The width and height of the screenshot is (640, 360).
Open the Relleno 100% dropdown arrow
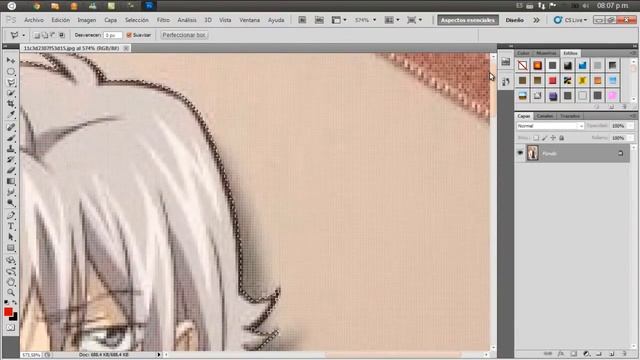(x=632, y=138)
